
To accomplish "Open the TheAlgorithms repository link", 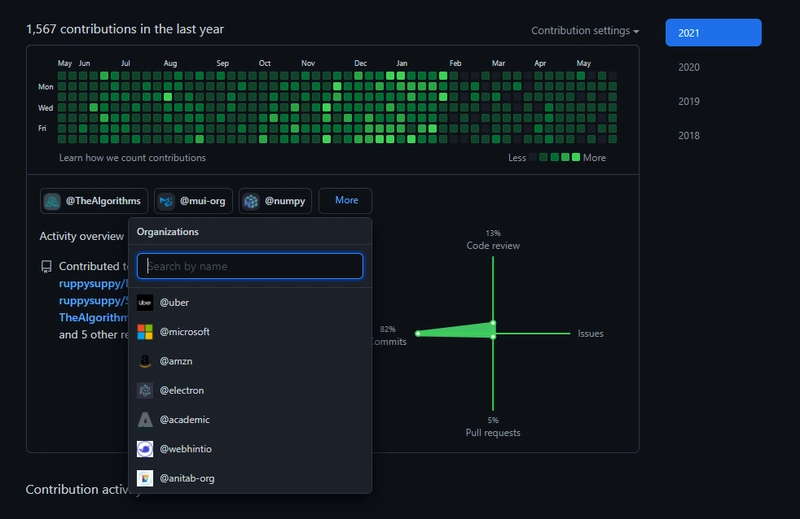I will coord(93,317).
